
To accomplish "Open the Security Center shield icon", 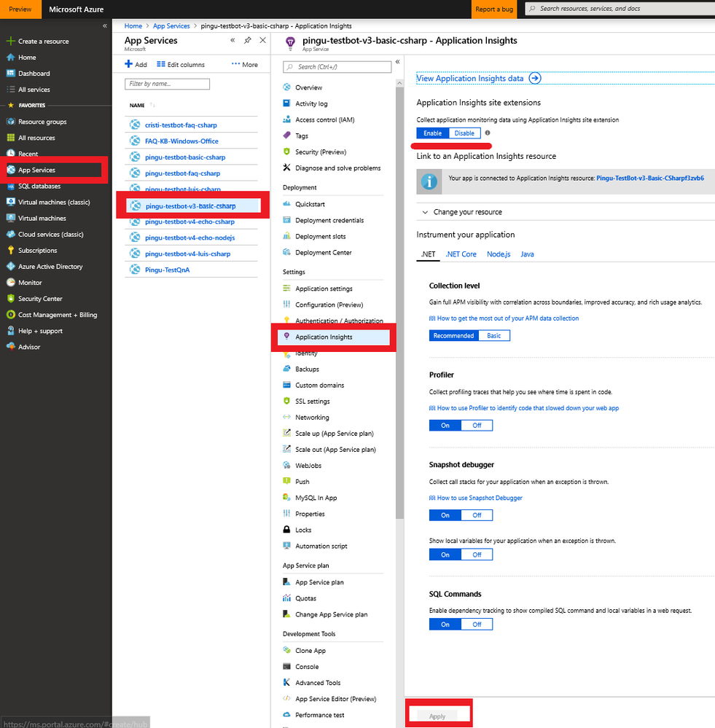I will (11, 299).
